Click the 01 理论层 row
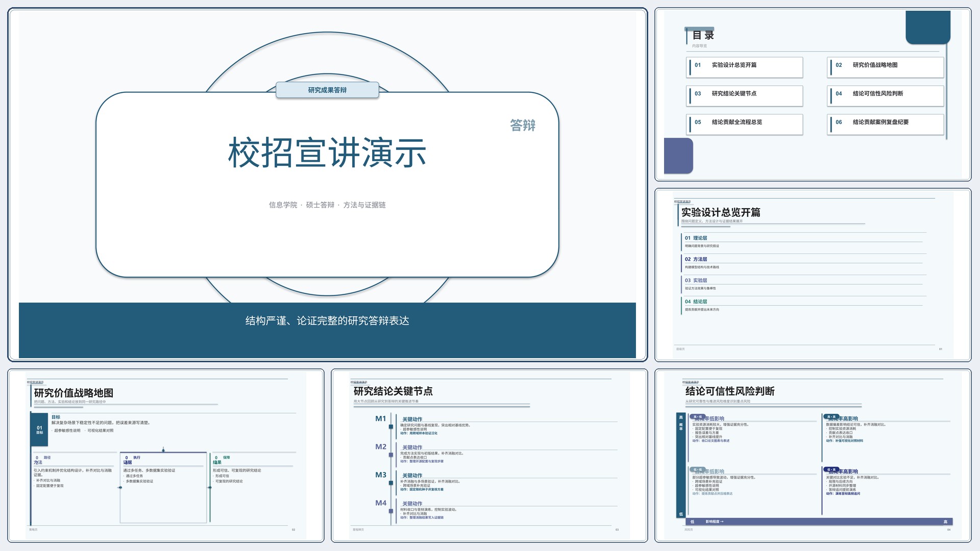The width and height of the screenshot is (980, 551). point(802,241)
